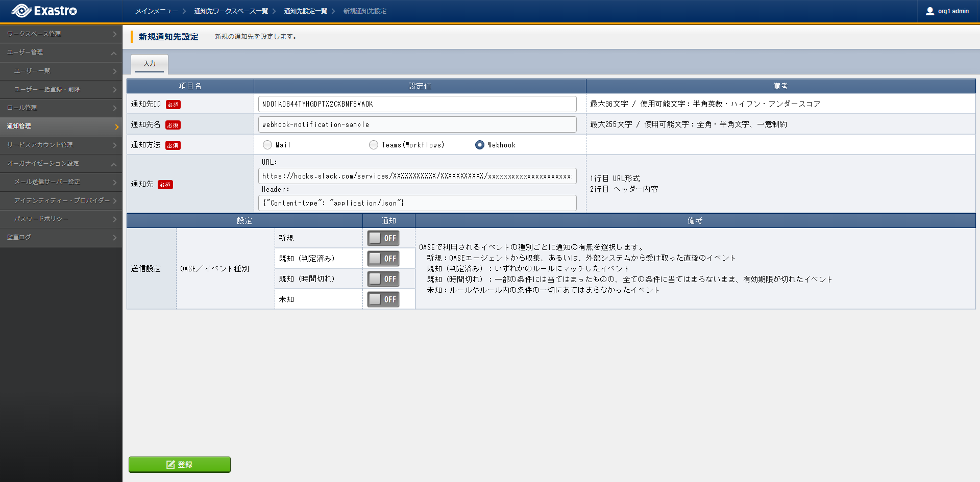The height and width of the screenshot is (482, 980).
Task: Choose Teams(Workflows) radio option
Action: click(x=374, y=145)
